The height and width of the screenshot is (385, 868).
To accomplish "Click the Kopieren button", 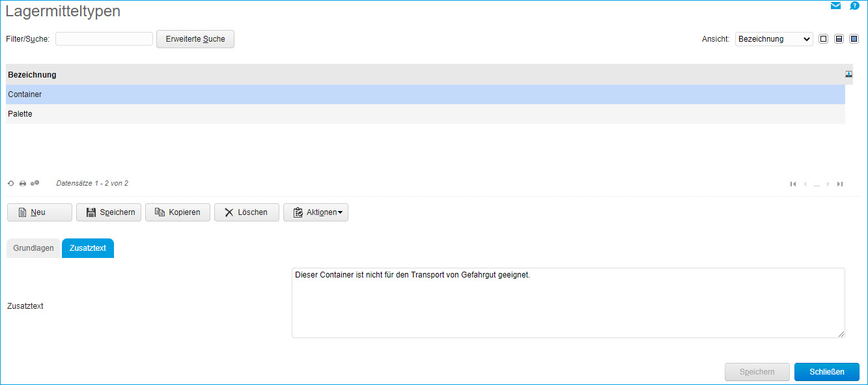I will click(178, 212).
